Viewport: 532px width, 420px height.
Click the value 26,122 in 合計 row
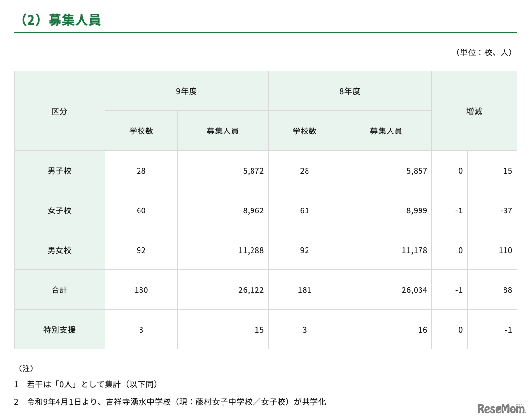[251, 290]
